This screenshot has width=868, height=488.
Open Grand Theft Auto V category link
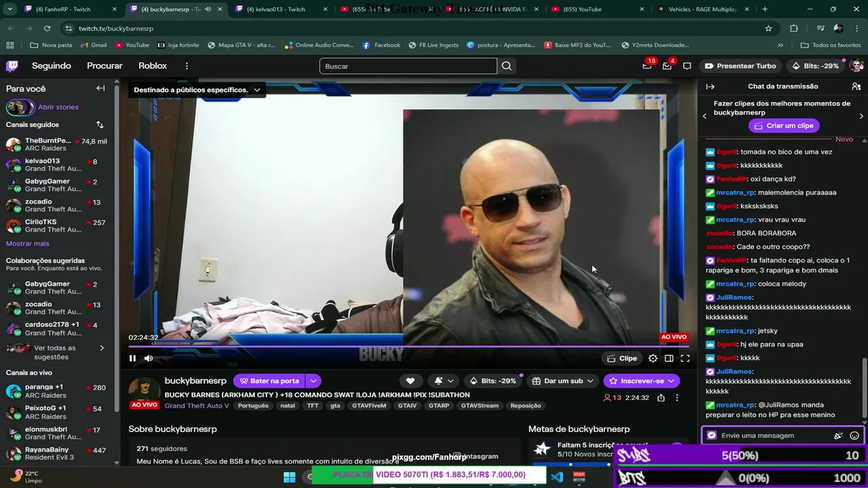pos(197,406)
